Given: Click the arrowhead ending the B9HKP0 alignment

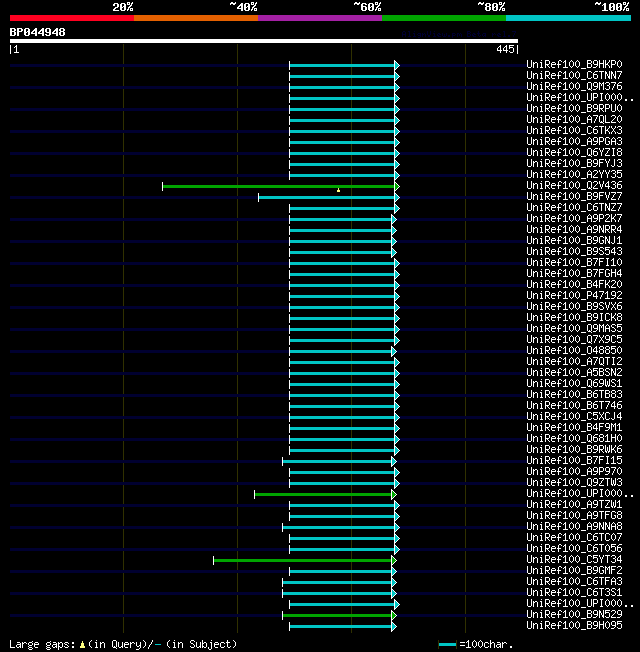Looking at the screenshot, I should pyautogui.click(x=397, y=65).
